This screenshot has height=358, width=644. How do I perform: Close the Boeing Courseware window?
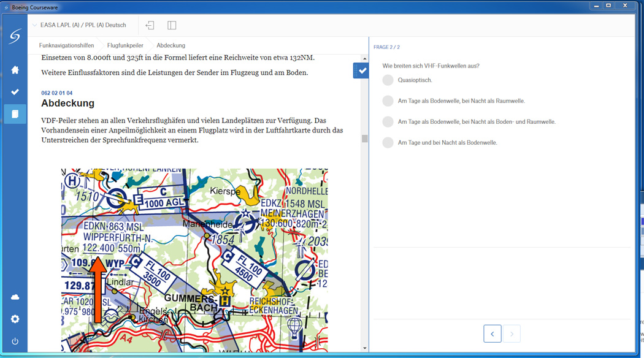pos(625,6)
